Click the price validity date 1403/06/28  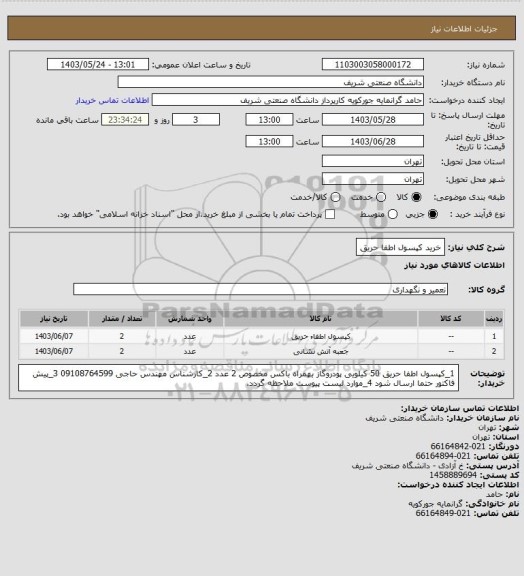pyautogui.click(x=373, y=141)
